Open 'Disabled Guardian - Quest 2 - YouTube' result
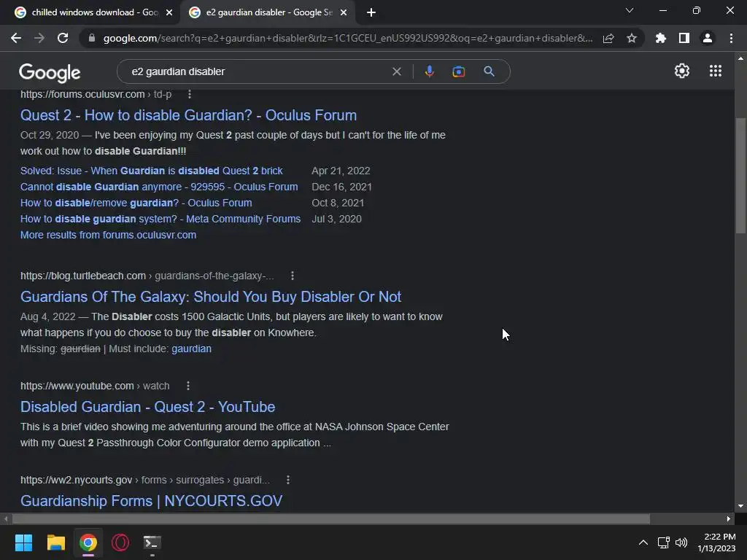Image resolution: width=747 pixels, height=560 pixels. [x=147, y=407]
